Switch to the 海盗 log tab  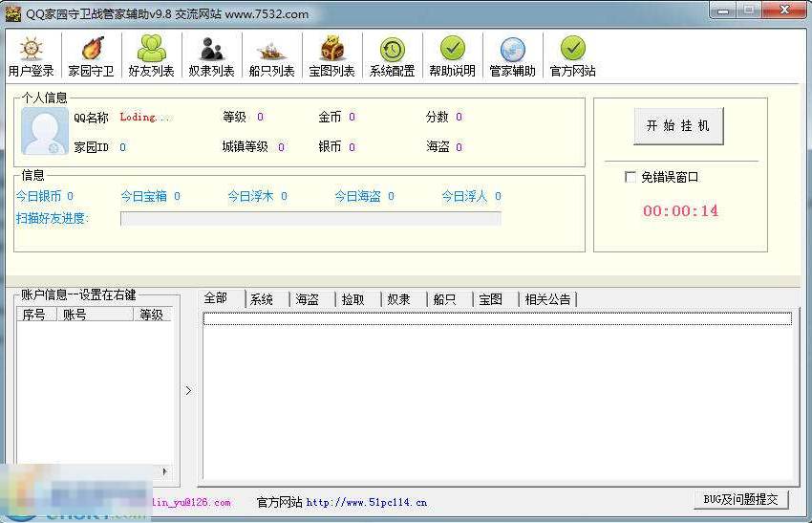pyautogui.click(x=308, y=299)
